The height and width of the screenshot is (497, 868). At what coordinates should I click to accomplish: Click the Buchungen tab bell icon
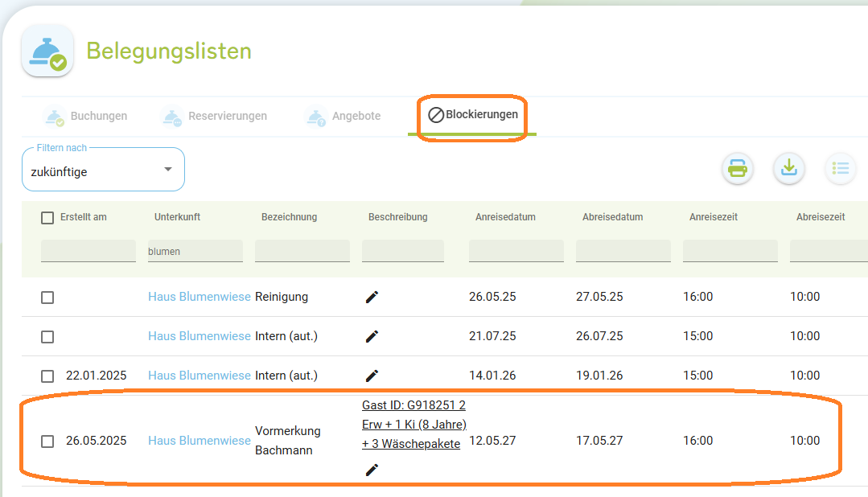(x=55, y=117)
